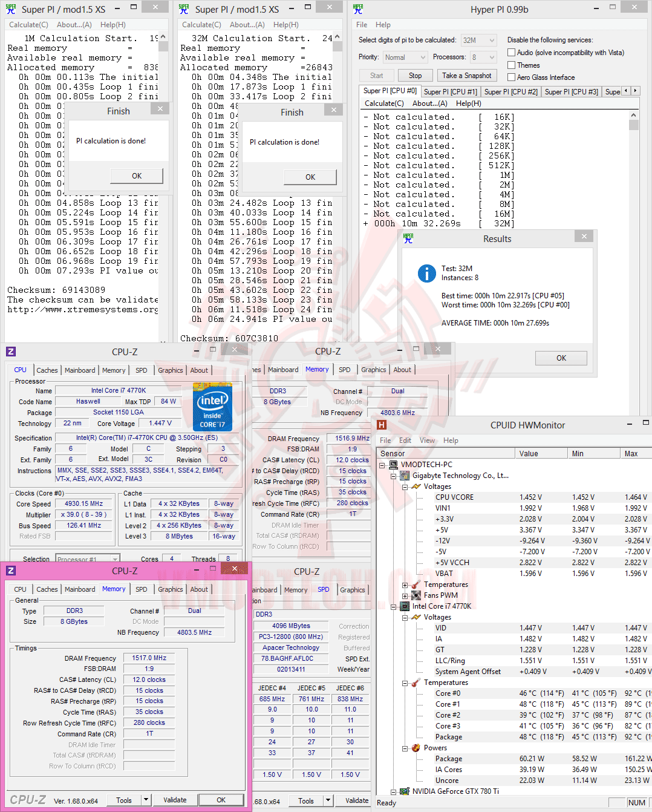Collapse the Voltages node under Gigabyte Technology
Screen dimensions: 652x812
pos(405,487)
